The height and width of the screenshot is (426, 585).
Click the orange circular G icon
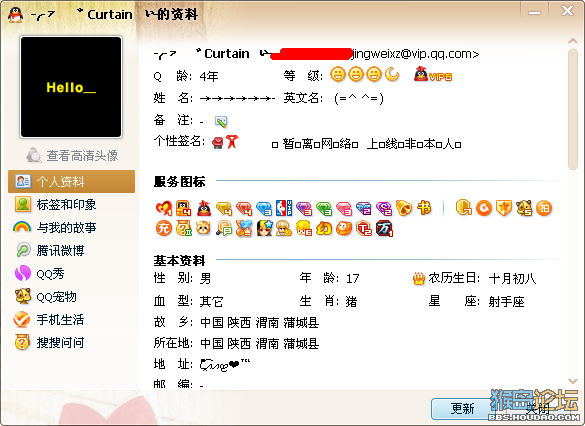484,208
